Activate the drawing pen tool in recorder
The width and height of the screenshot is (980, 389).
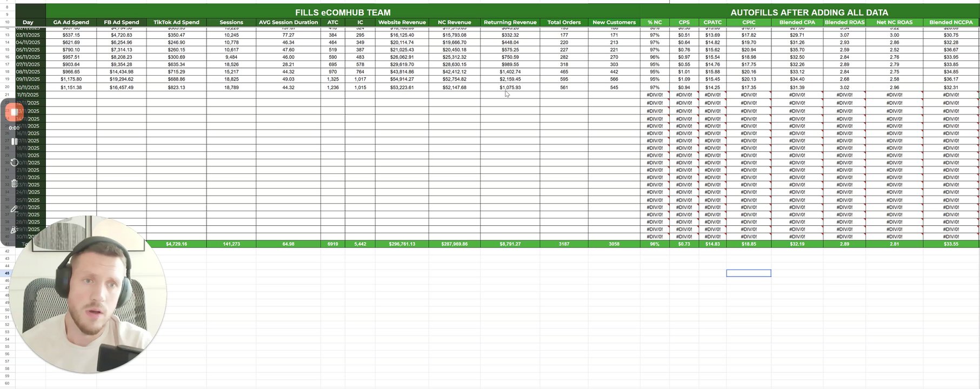pos(15,209)
